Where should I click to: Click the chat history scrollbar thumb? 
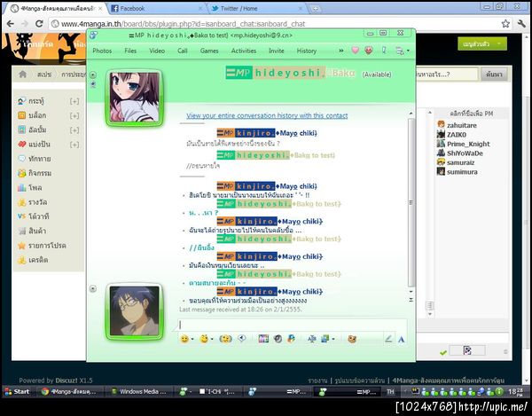pyautogui.click(x=411, y=202)
